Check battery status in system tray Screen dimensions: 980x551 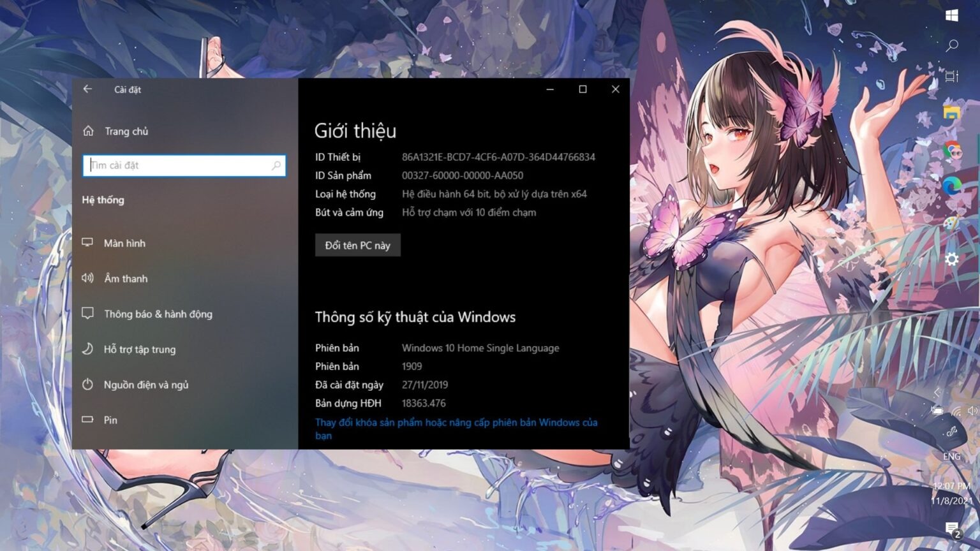click(x=937, y=411)
